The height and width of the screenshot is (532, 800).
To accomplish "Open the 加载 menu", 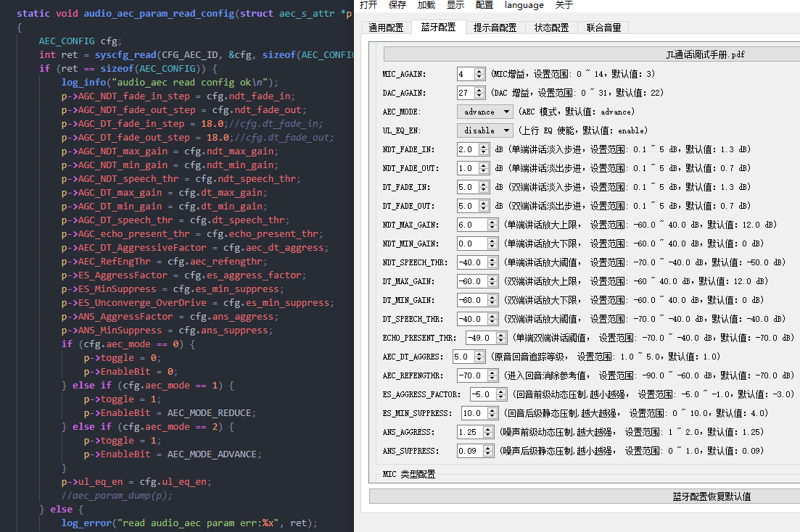I will tap(426, 5).
